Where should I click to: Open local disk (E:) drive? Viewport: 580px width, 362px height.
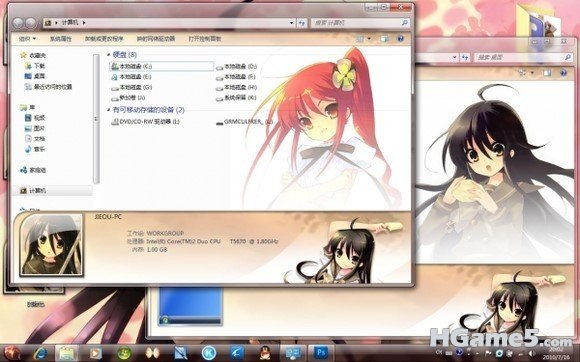(x=131, y=77)
